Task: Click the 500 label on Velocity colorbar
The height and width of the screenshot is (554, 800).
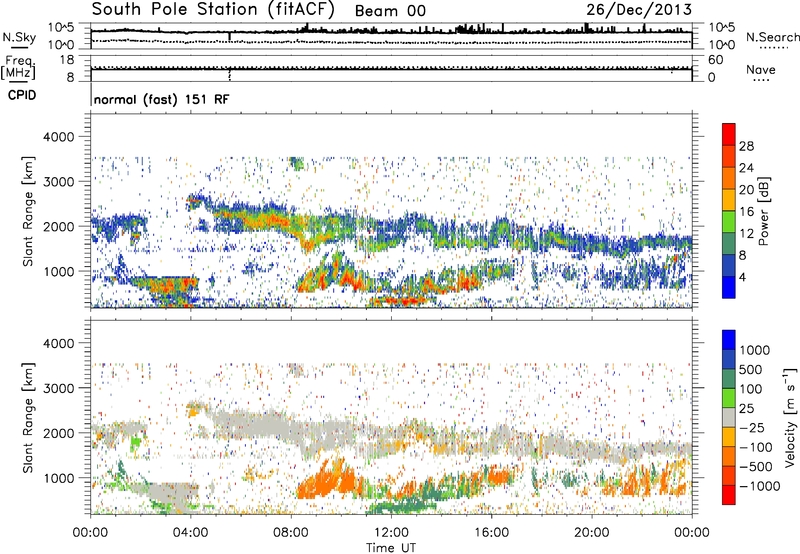Action: click(x=751, y=370)
